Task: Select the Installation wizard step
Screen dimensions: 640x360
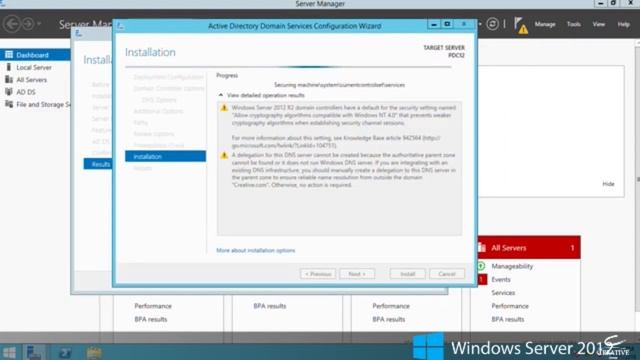Action: pyautogui.click(x=165, y=156)
